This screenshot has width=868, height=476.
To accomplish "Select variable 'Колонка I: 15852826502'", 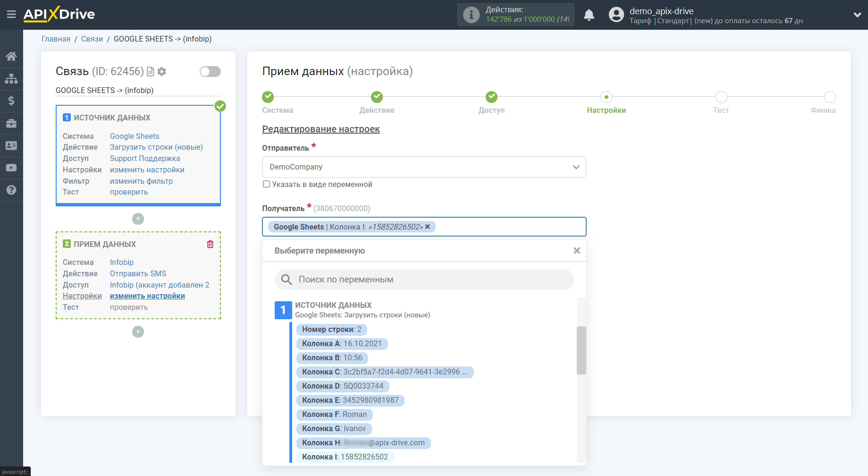I will click(x=345, y=457).
